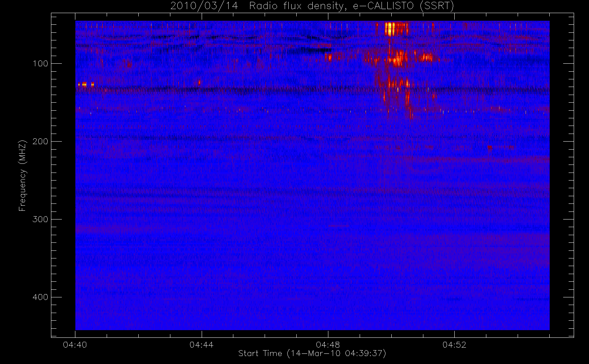Click the 04:52 time tick label
589x364 pixels.
tap(454, 345)
